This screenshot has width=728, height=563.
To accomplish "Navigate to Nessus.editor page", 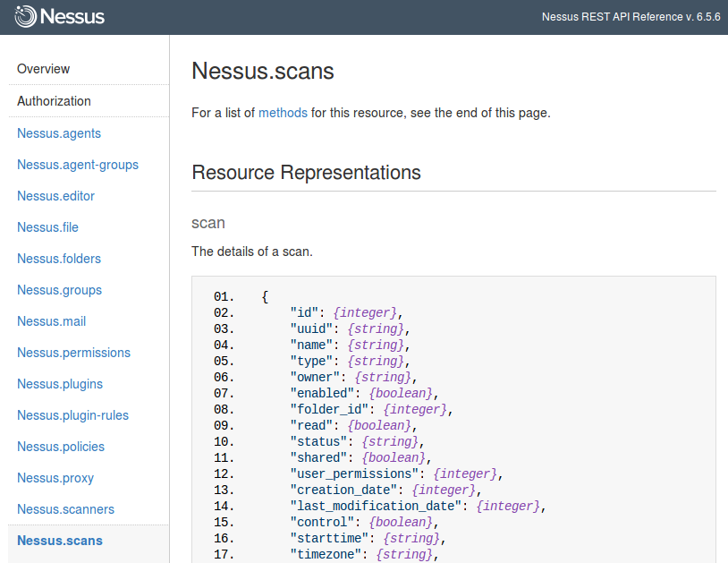I will coord(55,196).
